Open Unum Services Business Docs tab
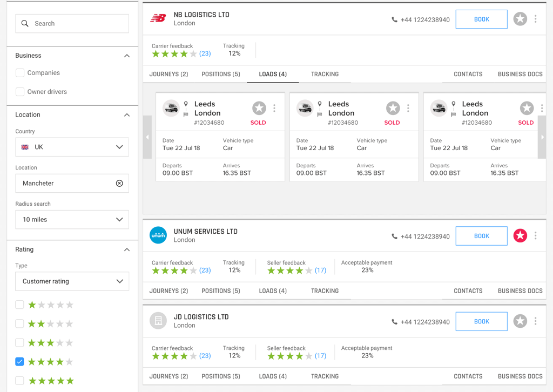The image size is (553, 392). coord(520,291)
